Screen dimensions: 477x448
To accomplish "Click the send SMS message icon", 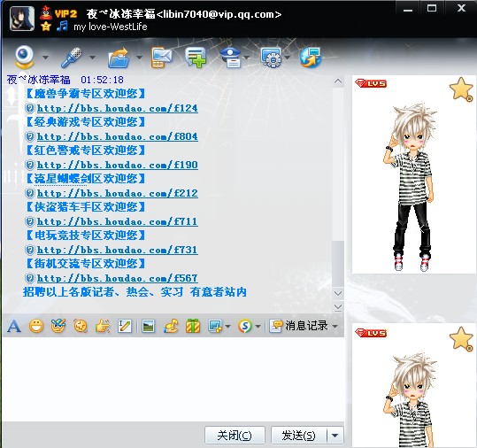I will (x=161, y=58).
